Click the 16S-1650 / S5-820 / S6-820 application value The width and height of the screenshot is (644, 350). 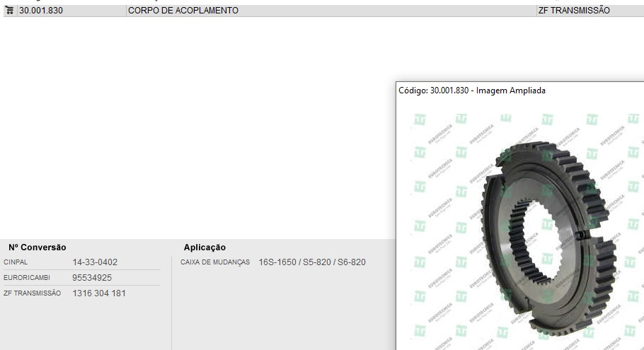pos(312,262)
